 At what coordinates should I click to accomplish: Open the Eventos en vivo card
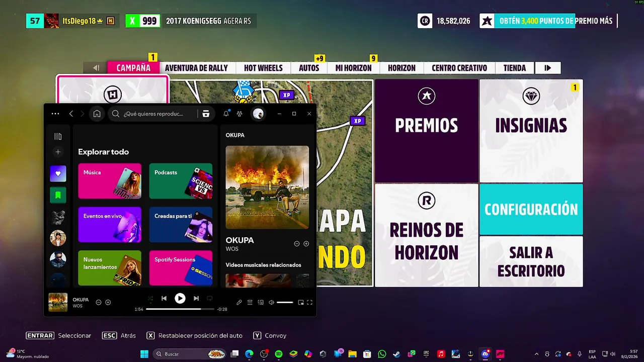(110, 224)
